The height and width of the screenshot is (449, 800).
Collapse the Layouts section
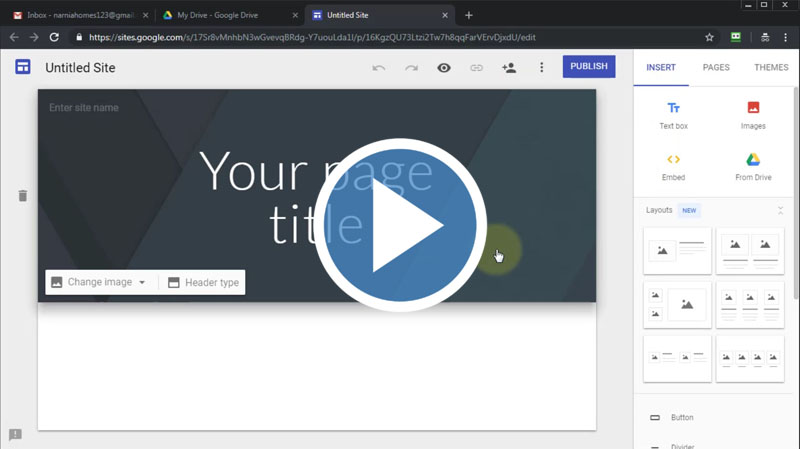coord(780,210)
